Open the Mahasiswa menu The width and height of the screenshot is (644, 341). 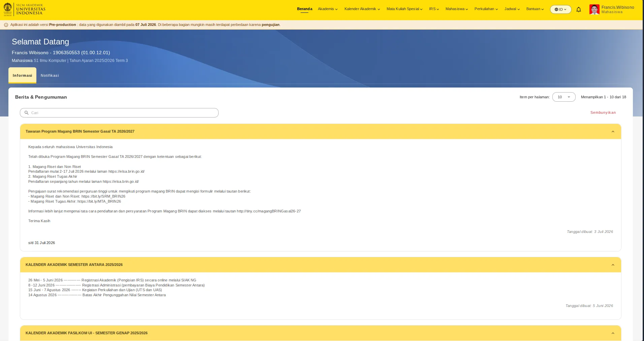(457, 9)
